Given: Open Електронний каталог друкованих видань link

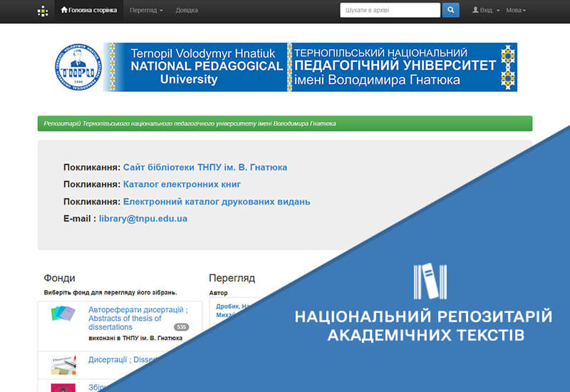Looking at the screenshot, I should [217, 202].
